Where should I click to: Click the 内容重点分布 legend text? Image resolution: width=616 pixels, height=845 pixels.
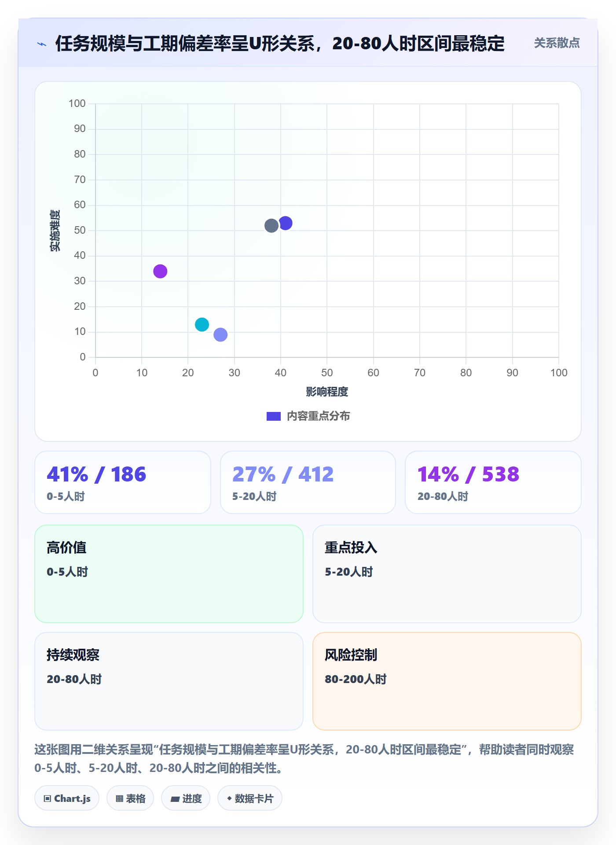click(x=318, y=416)
